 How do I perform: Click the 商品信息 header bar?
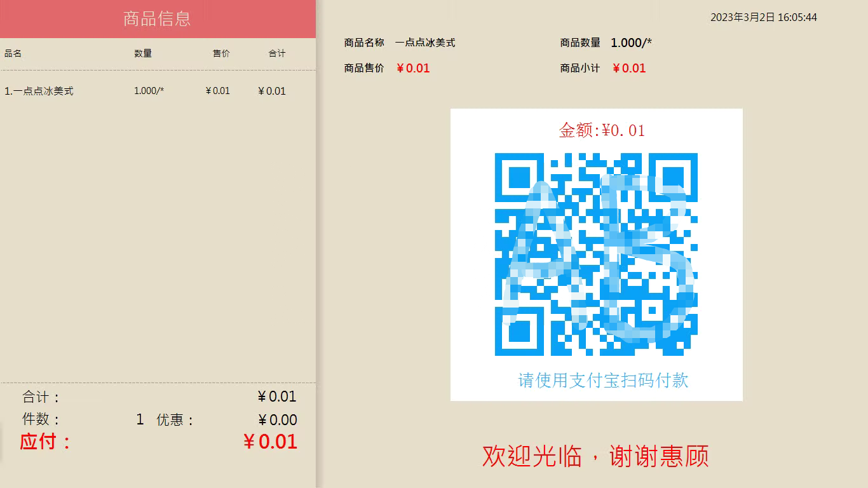tap(158, 19)
